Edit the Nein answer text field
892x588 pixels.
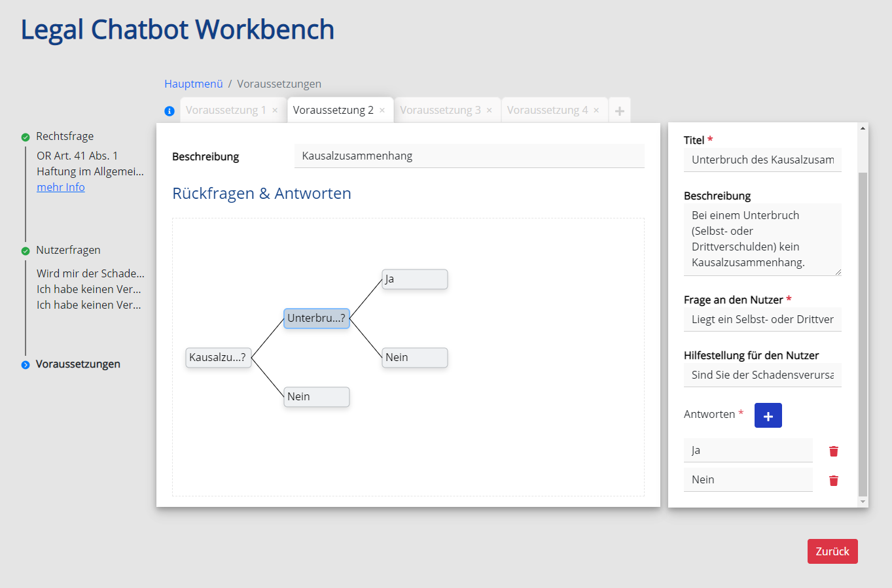pos(748,479)
